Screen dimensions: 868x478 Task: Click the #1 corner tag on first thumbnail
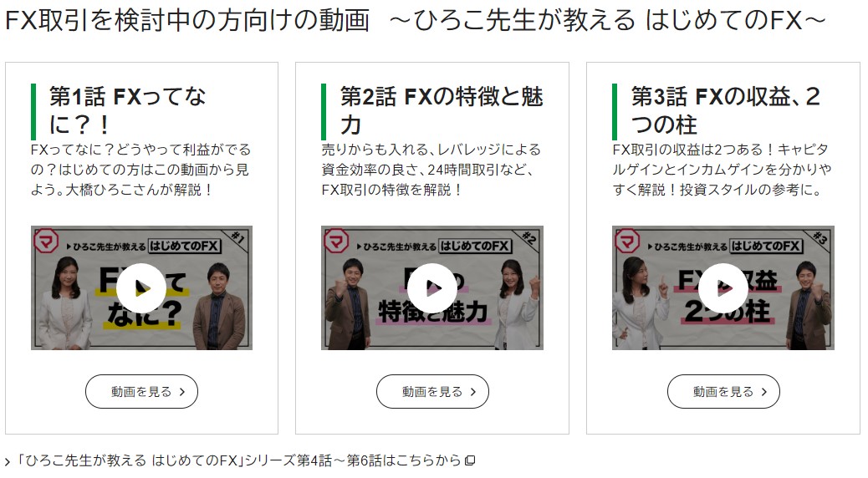pos(238,238)
